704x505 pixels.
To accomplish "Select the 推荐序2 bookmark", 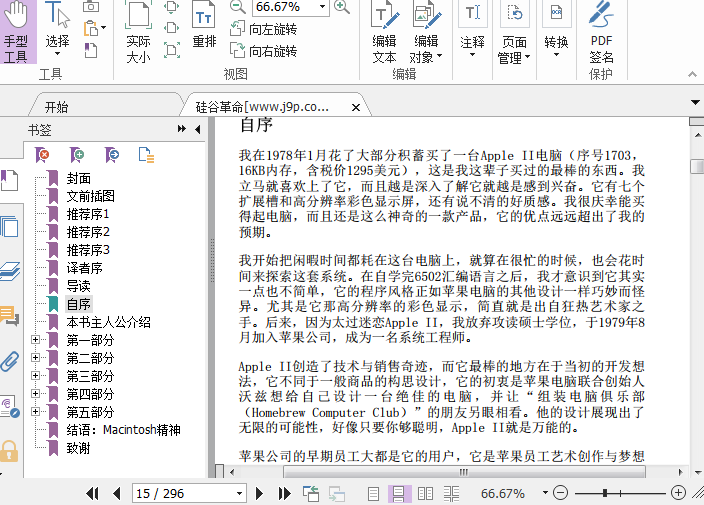I will coord(88,232).
